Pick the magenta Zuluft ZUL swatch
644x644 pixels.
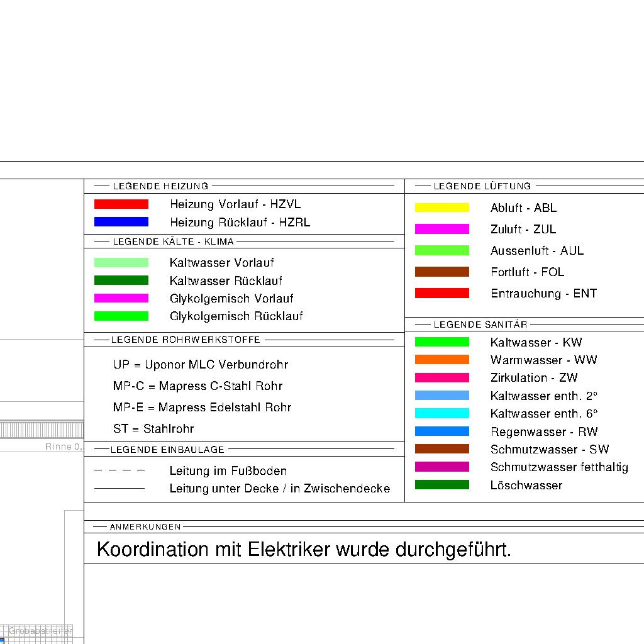pos(442,229)
